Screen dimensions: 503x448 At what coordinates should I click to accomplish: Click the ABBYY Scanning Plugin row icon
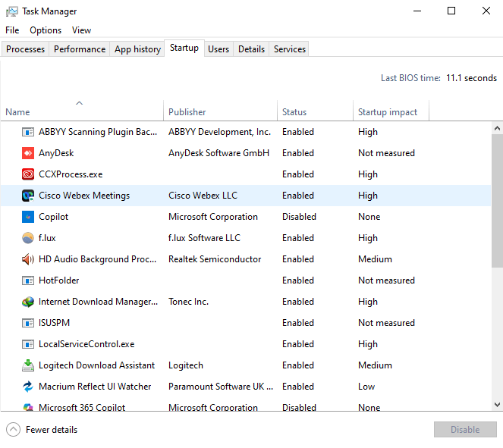coord(28,132)
